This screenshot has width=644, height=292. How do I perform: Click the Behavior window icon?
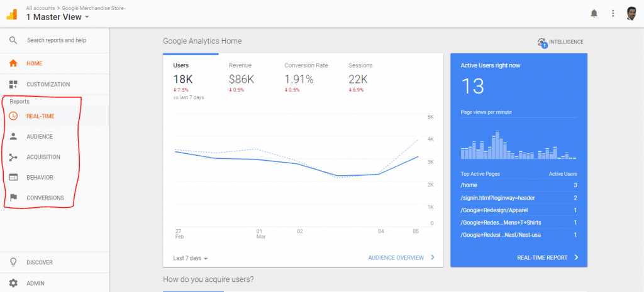[13, 178]
